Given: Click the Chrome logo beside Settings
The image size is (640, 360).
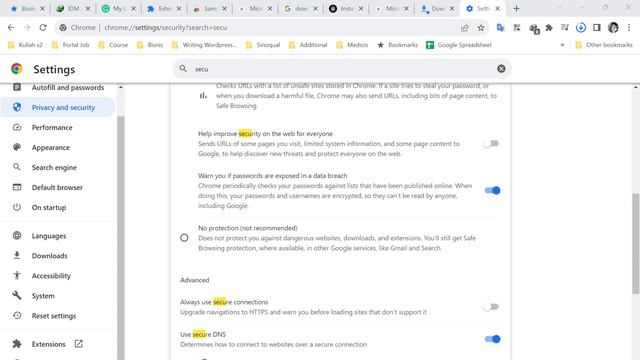Looking at the screenshot, I should coord(17,69).
